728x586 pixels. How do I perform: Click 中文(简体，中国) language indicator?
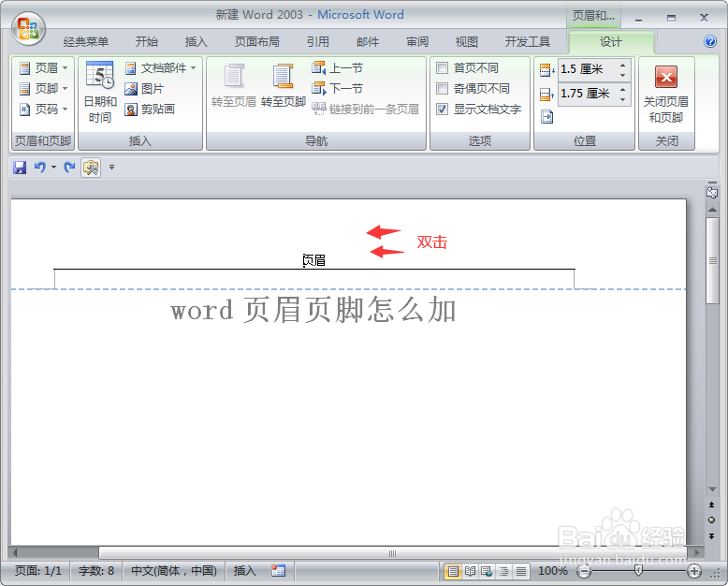[x=174, y=571]
